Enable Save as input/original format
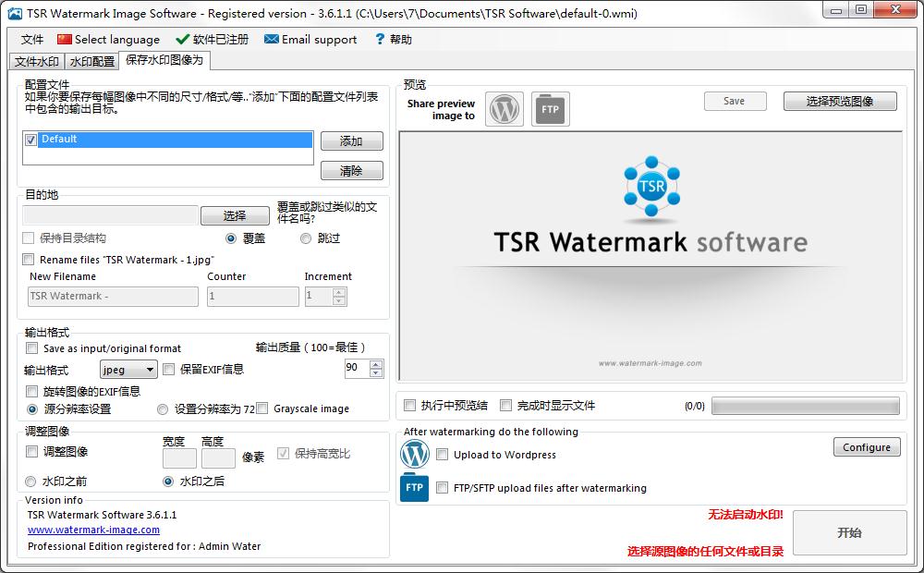This screenshot has height=573, width=924. point(31,347)
